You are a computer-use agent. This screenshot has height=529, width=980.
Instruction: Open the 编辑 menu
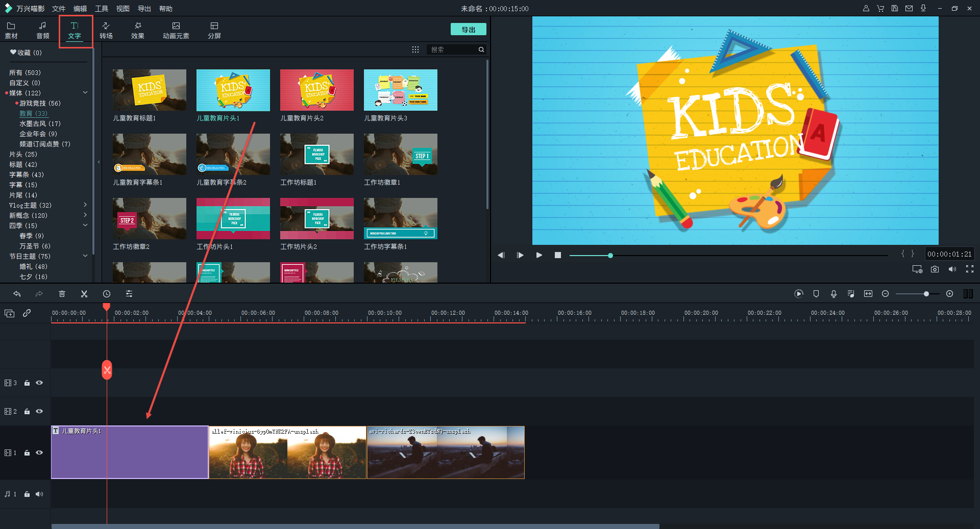point(80,9)
